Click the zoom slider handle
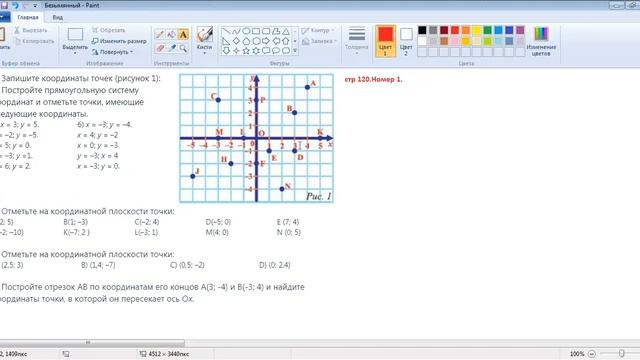 click(622, 353)
